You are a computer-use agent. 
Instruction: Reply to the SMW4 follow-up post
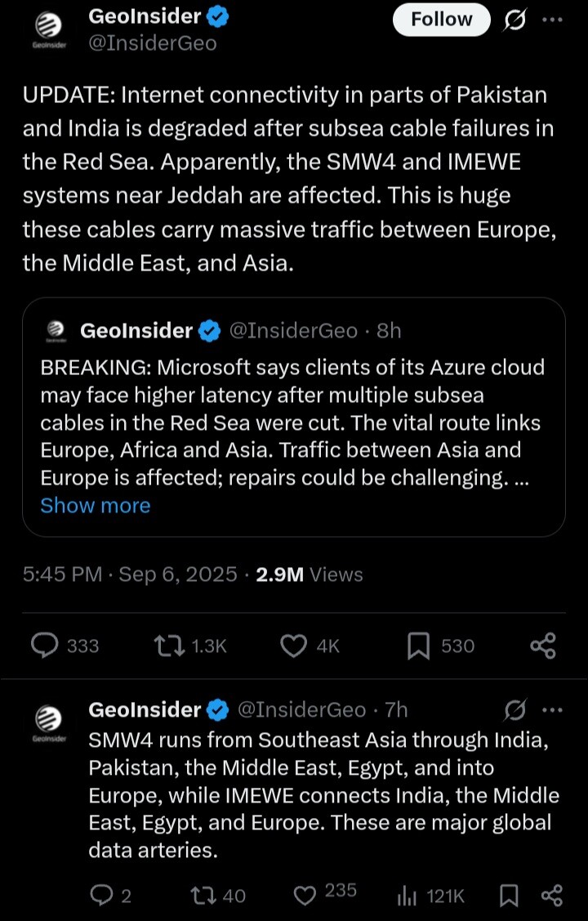coord(101,896)
